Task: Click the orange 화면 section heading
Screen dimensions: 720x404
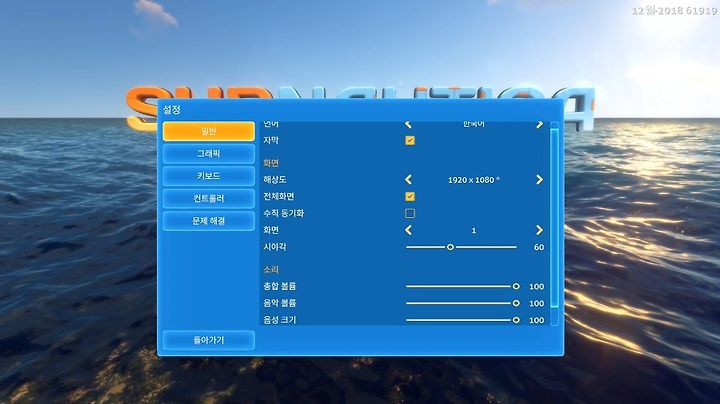Action: tap(271, 163)
